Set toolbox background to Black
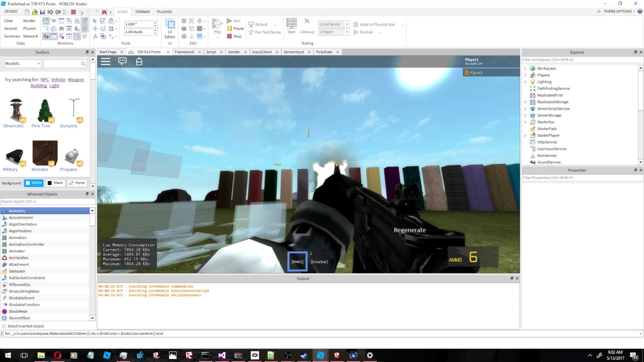This screenshot has width=644, height=362. pos(55,183)
